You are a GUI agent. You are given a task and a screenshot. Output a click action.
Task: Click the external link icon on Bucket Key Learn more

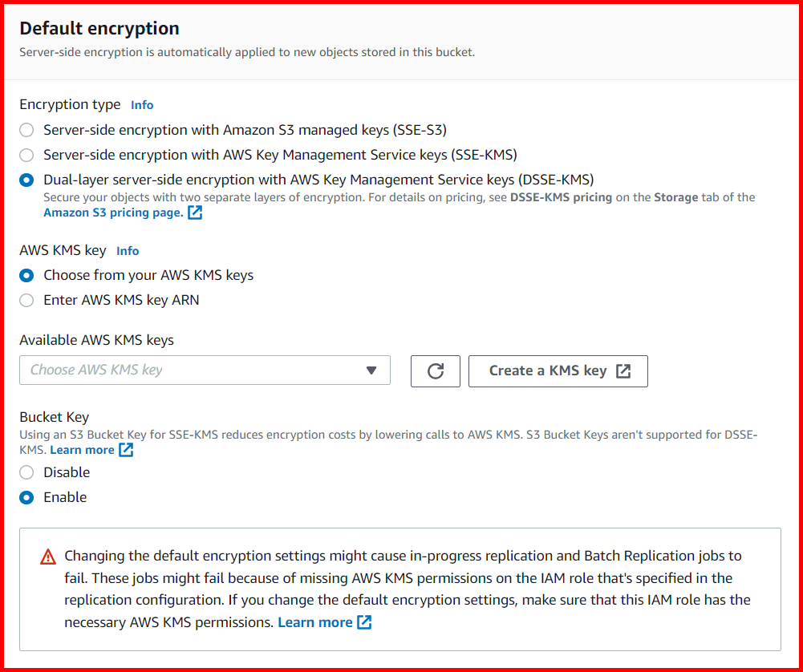pyautogui.click(x=126, y=450)
